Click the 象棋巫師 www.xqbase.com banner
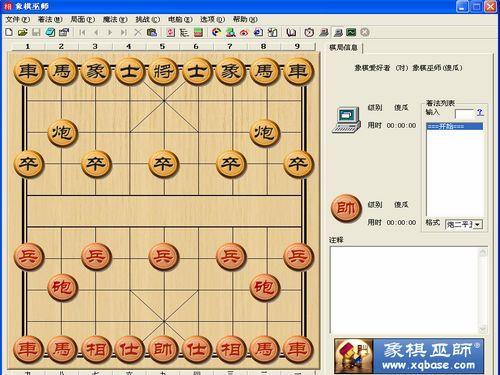 (x=409, y=356)
